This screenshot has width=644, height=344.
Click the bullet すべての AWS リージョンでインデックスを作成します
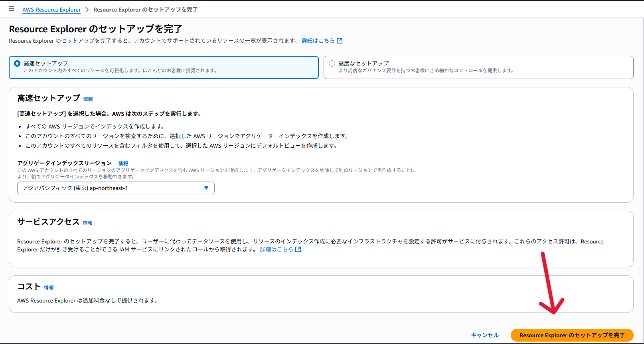[95, 127]
